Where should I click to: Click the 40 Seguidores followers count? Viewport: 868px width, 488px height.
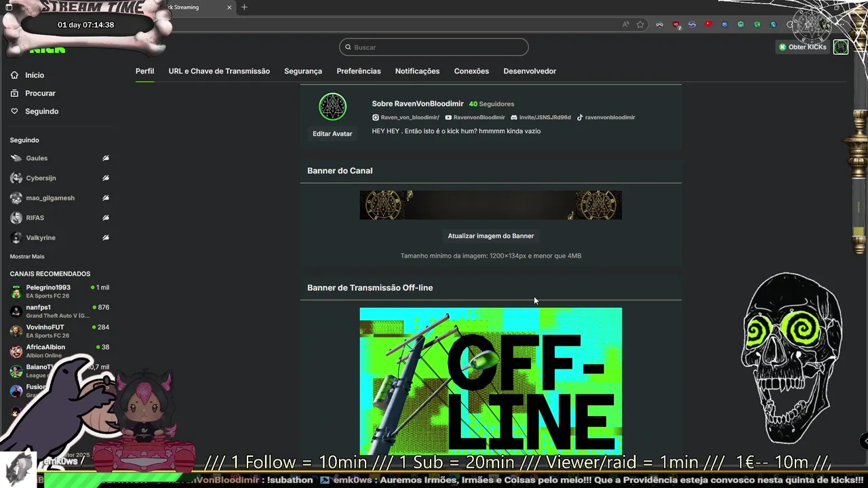click(x=492, y=104)
